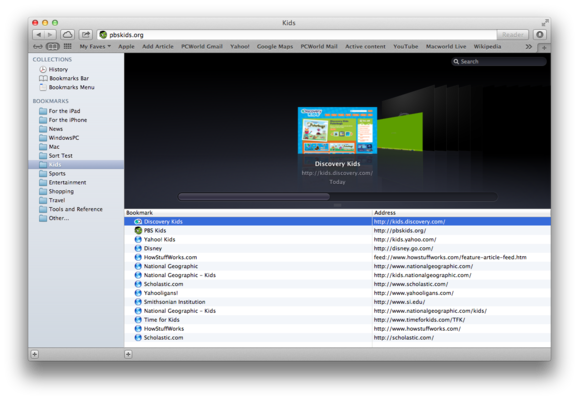Click the Share button in toolbar
This screenshot has height=400, width=579.
point(85,35)
